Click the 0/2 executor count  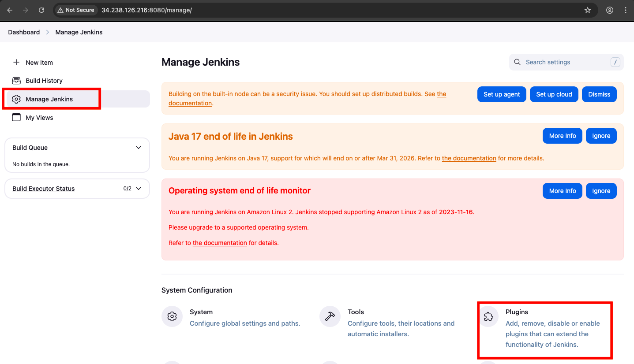(x=127, y=189)
